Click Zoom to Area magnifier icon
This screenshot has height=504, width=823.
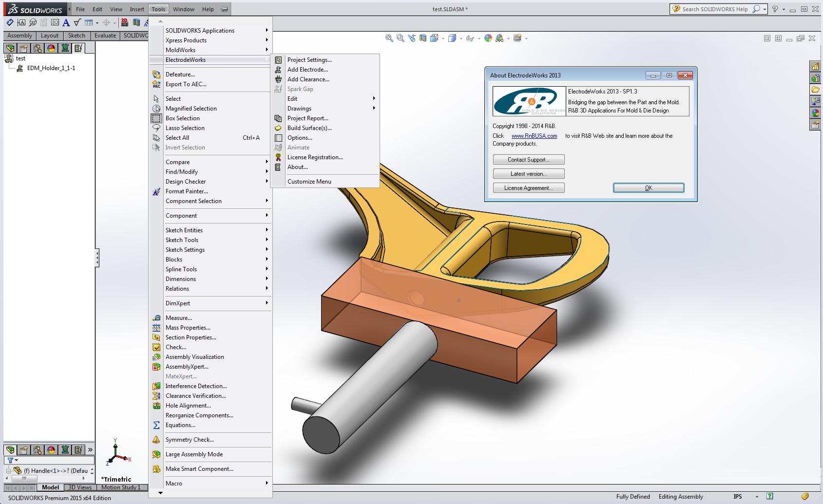[400, 38]
